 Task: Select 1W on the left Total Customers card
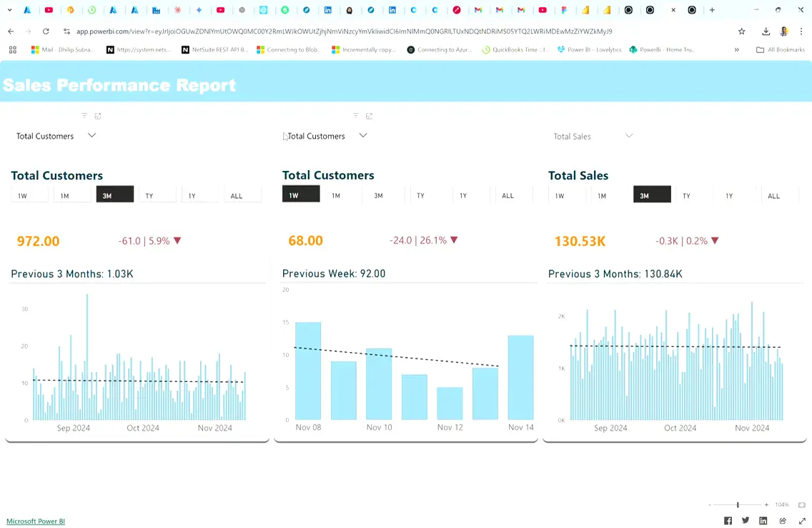click(x=29, y=195)
